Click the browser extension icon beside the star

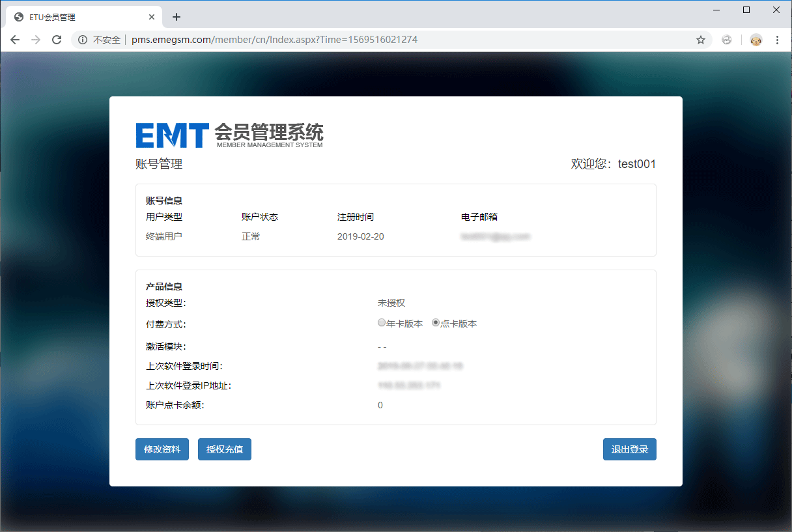(727, 40)
